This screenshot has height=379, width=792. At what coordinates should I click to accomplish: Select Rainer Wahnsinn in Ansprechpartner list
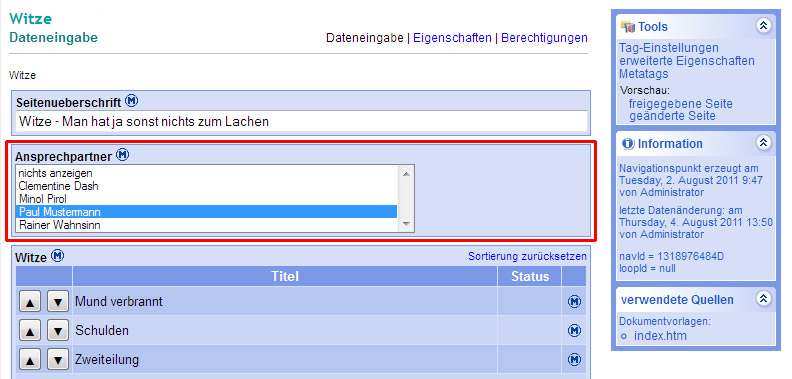tap(207, 225)
